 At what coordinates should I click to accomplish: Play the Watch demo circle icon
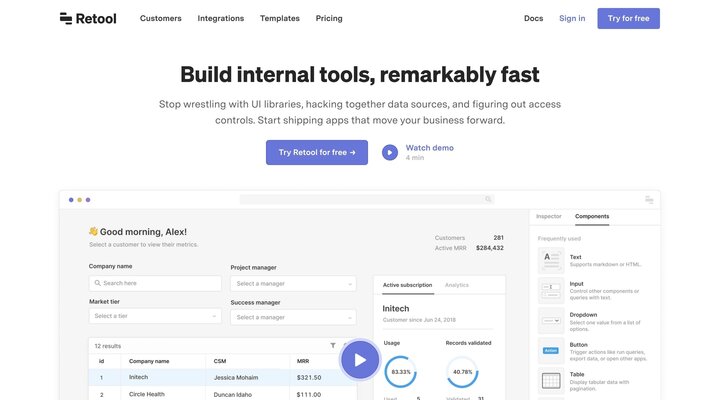(x=390, y=153)
